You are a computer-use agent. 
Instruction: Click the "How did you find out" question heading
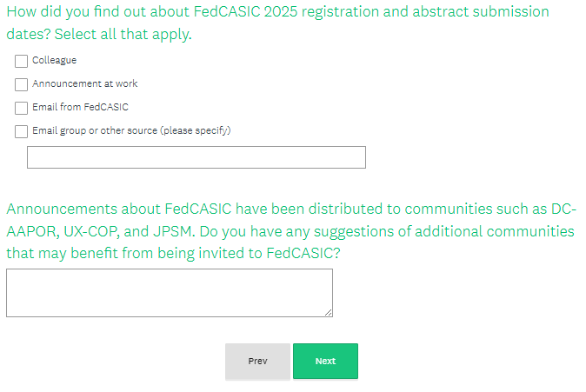[87, 12]
